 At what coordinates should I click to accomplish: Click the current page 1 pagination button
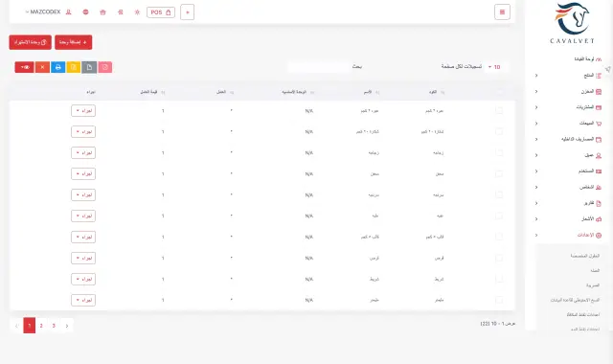(30, 326)
